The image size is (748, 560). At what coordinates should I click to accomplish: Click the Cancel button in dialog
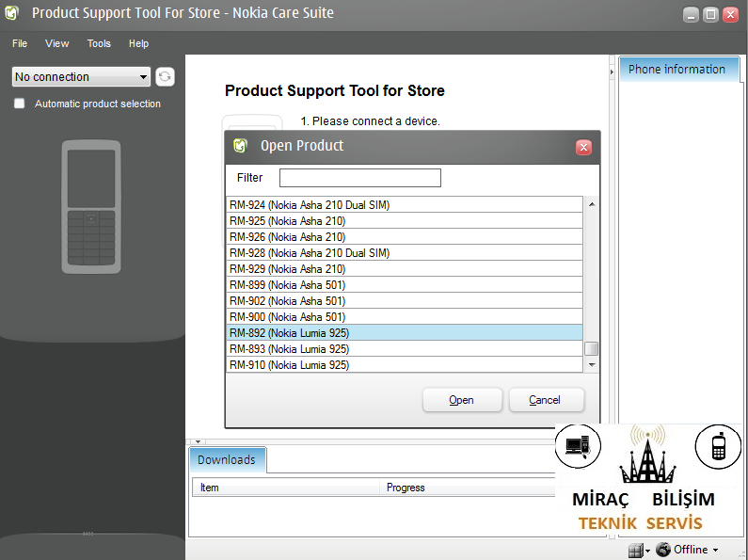point(547,400)
